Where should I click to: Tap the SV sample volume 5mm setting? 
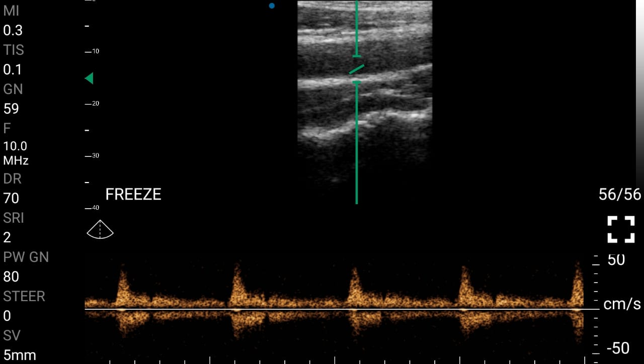(x=20, y=355)
